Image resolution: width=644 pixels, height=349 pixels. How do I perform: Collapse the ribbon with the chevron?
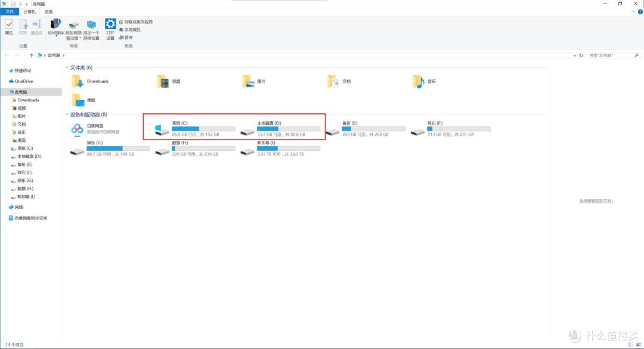632,12
